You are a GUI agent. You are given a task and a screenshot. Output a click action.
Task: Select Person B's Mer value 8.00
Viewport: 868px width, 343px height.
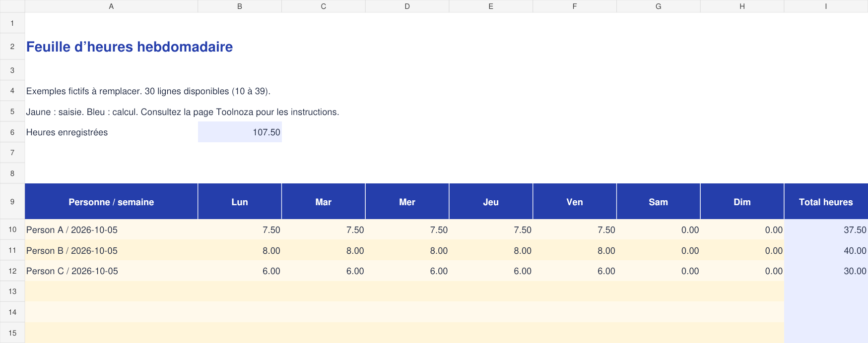pos(407,251)
